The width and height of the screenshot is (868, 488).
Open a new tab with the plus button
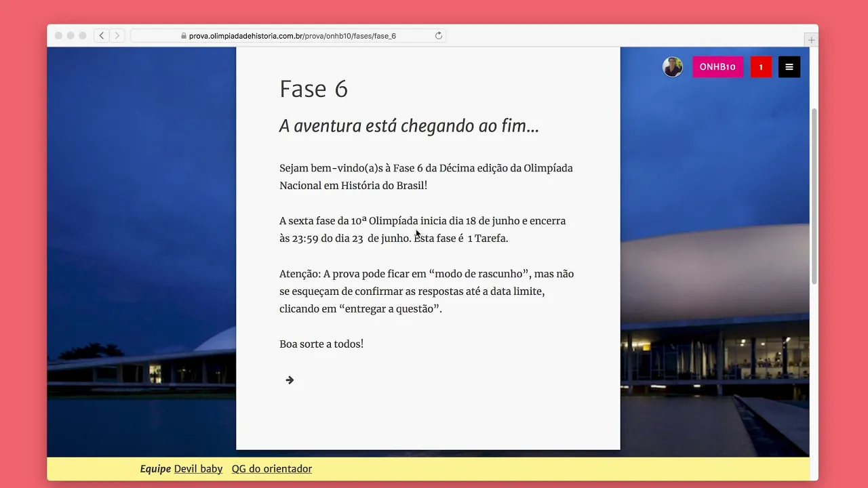pos(811,40)
